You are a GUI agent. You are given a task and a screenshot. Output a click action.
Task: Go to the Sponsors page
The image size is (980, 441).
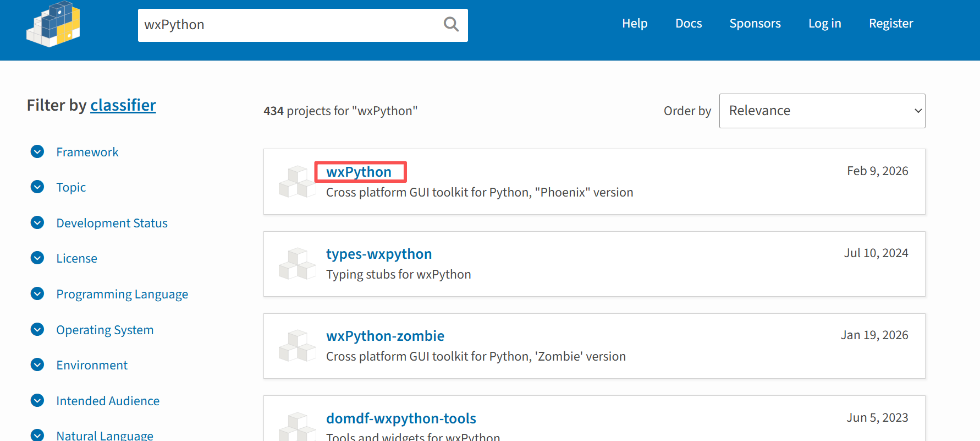point(755,23)
